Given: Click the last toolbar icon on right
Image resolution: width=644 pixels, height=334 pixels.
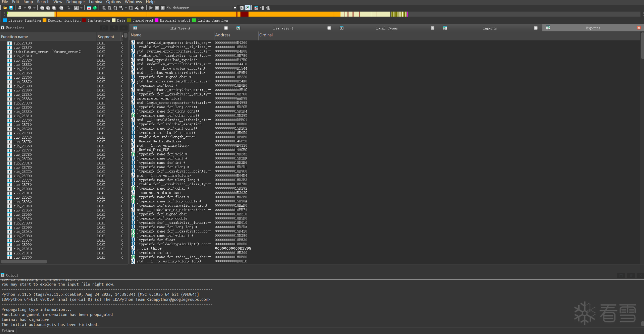Looking at the screenshot, I should coord(268,8).
